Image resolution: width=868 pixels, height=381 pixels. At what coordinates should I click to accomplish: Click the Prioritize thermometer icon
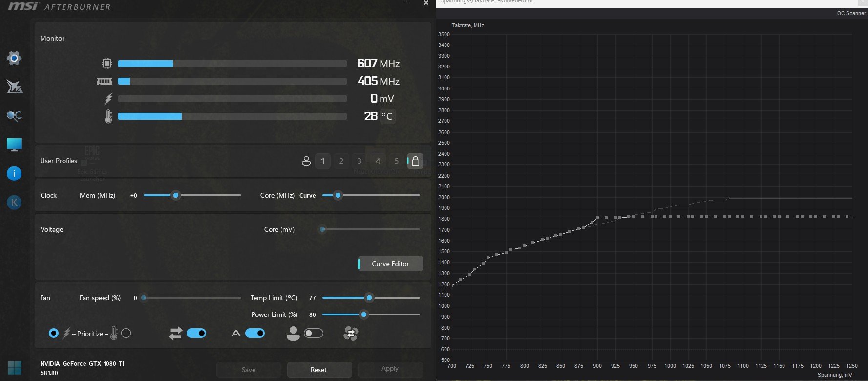114,333
